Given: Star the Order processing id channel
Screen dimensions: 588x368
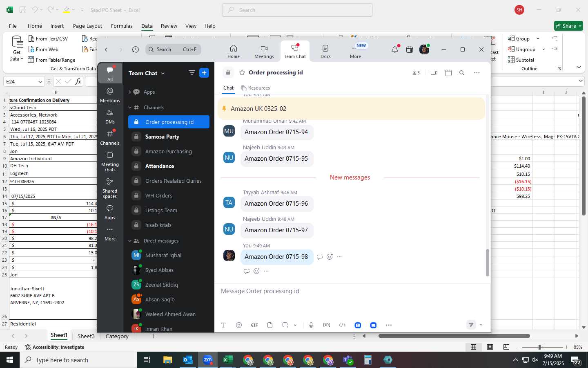Looking at the screenshot, I should [242, 72].
